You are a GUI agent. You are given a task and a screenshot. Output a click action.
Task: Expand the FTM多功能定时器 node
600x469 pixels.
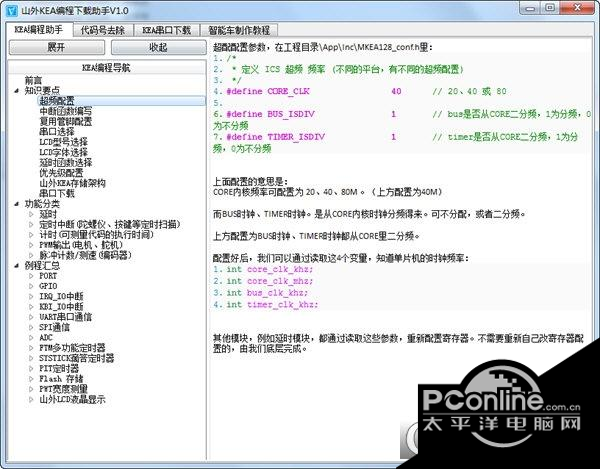[31, 348]
